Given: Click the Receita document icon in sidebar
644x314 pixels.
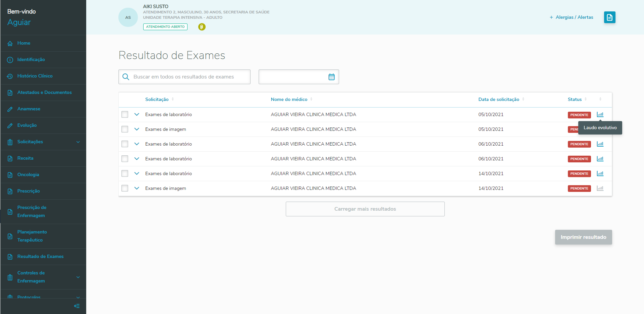Looking at the screenshot, I should click(10, 158).
